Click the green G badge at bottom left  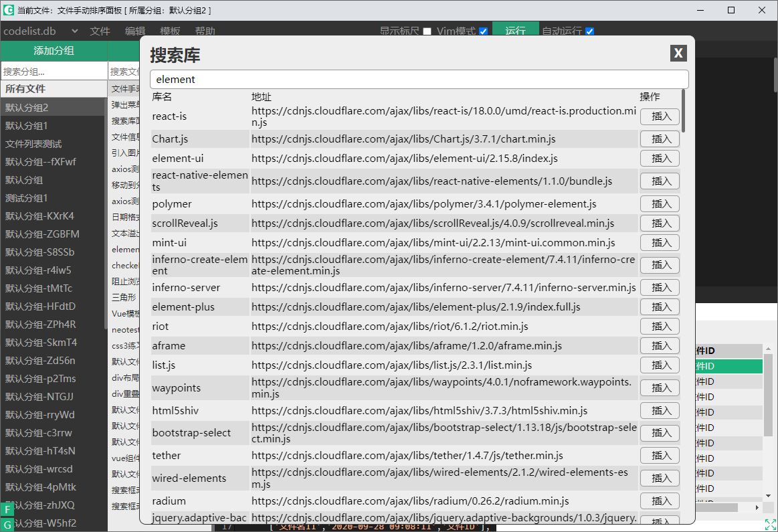pyautogui.click(x=7, y=525)
